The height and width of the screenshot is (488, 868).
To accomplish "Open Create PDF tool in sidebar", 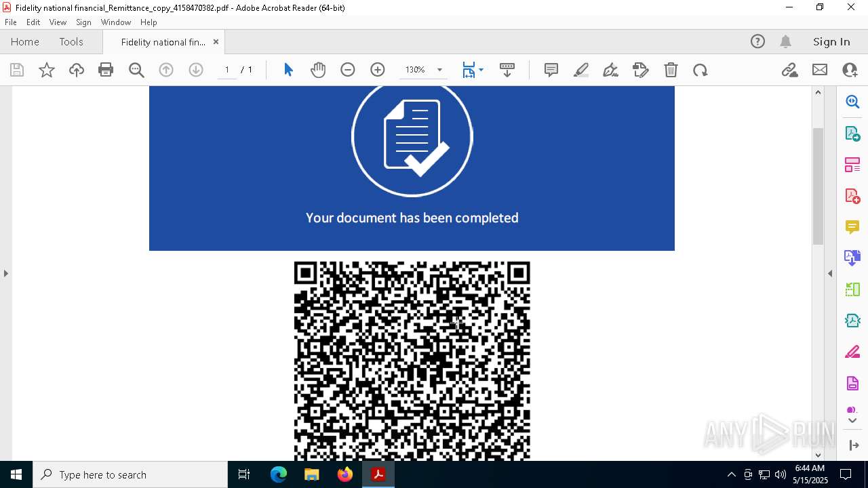I will coord(852,195).
